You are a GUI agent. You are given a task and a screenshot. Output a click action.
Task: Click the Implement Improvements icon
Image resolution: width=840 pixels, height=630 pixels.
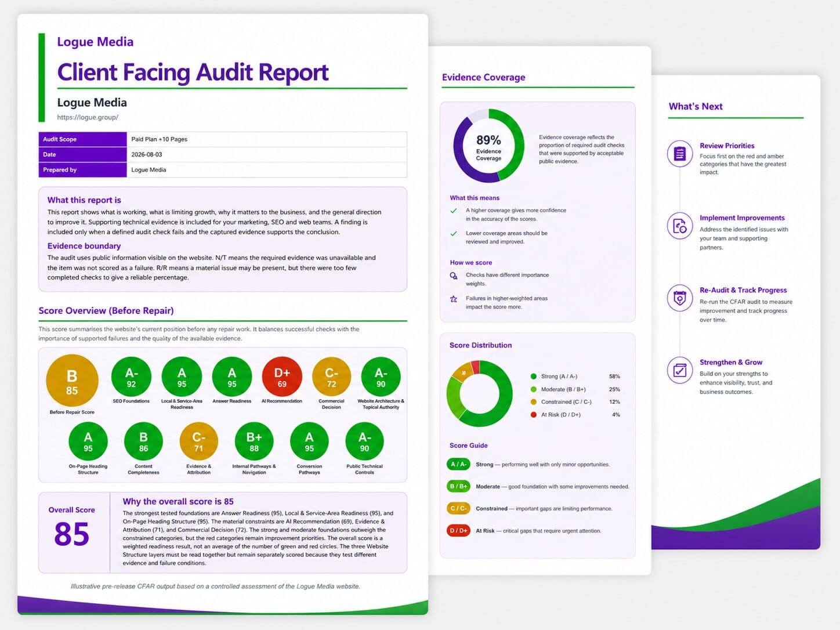pos(680,226)
